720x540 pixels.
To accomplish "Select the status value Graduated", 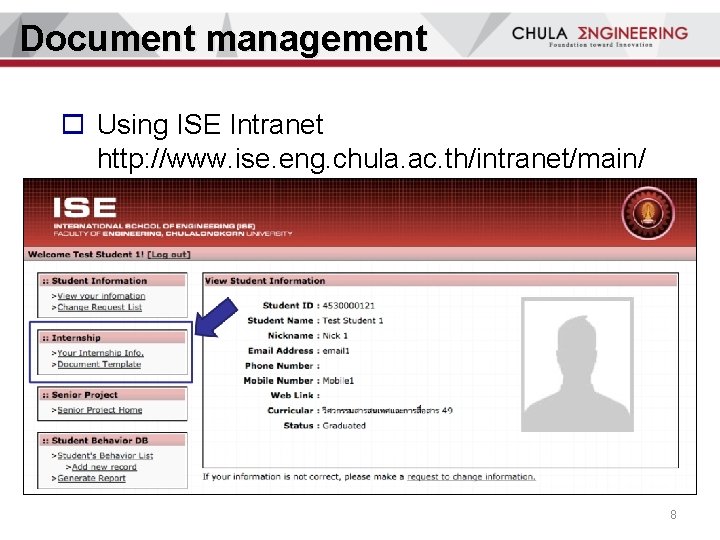I will point(344,426).
